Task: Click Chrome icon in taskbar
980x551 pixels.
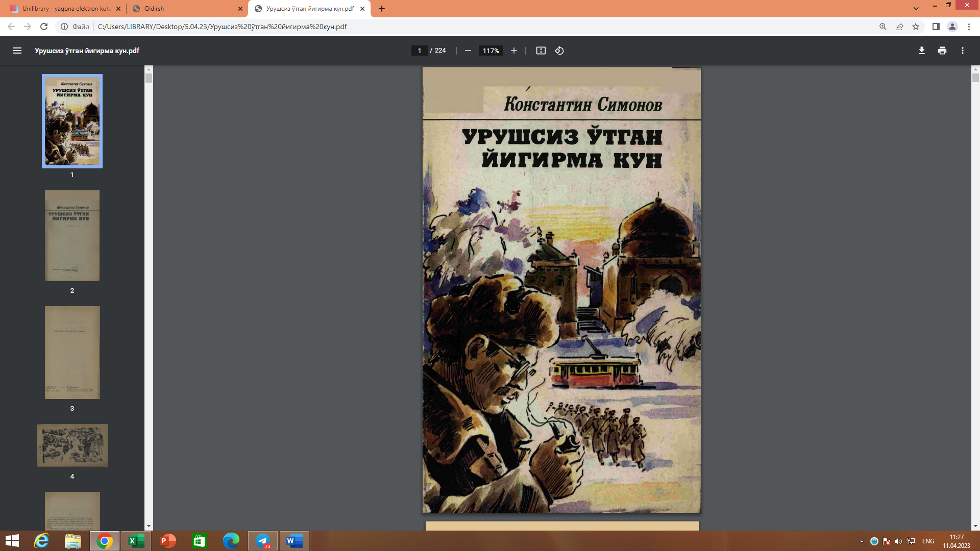Action: (x=105, y=541)
